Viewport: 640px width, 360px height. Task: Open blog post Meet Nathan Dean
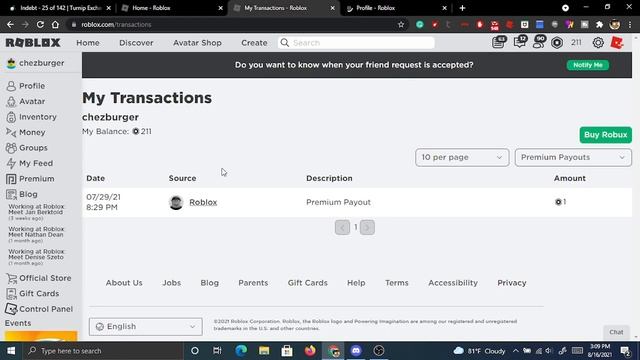pos(36,232)
